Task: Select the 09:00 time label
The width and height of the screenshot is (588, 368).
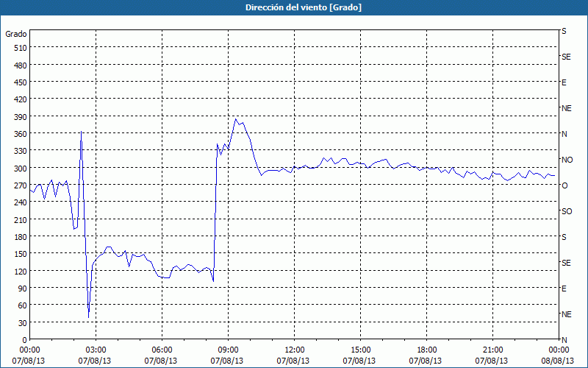Action: [x=228, y=350]
